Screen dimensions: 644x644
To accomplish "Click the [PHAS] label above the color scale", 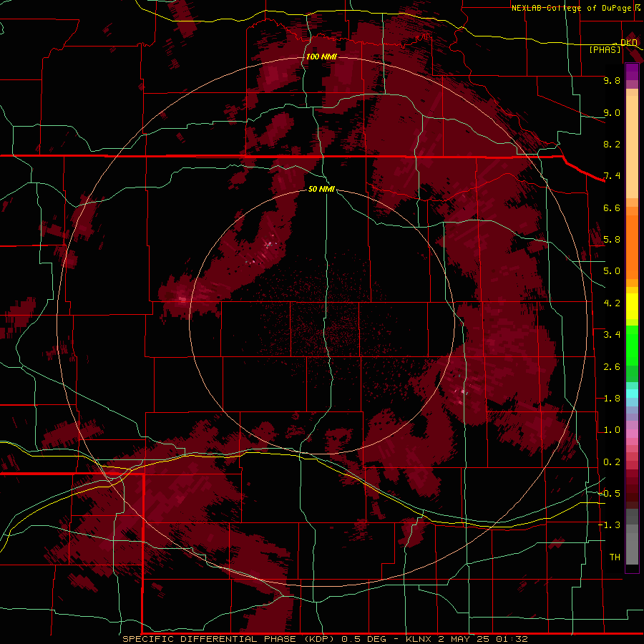I will [605, 50].
